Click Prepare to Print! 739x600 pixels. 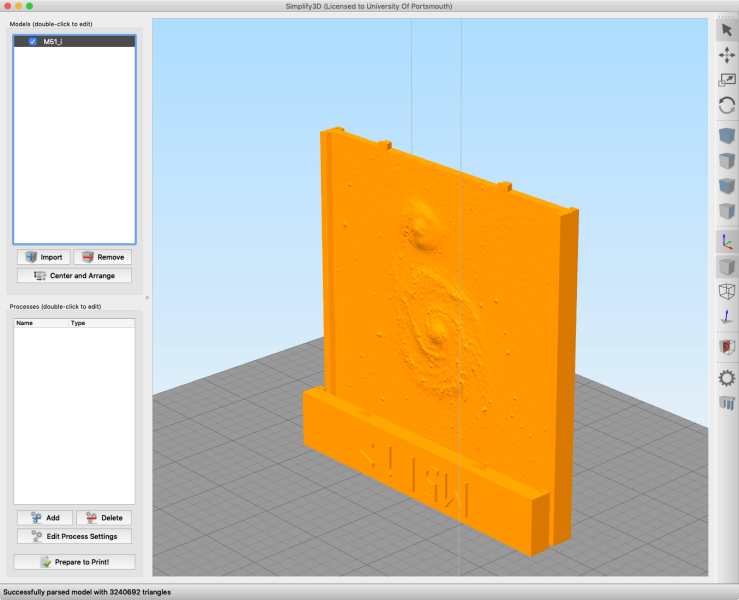(74, 562)
